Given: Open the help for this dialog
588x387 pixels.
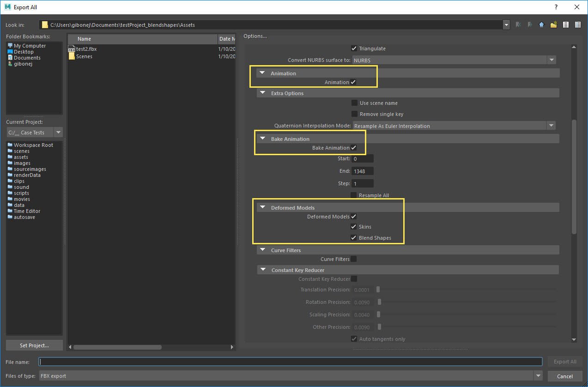Looking at the screenshot, I should coord(556,7).
